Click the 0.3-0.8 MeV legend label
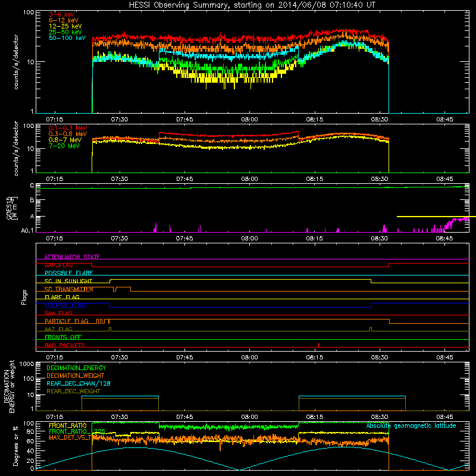 coord(68,134)
